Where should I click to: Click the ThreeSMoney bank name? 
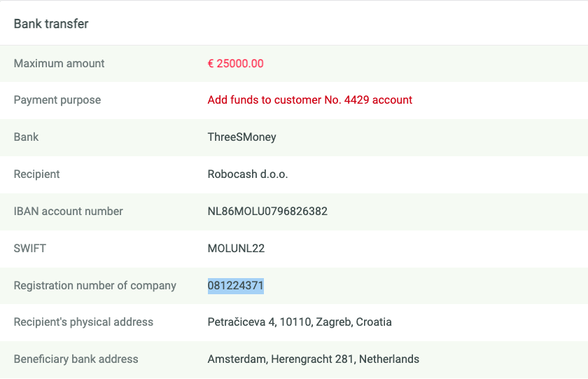[242, 137]
